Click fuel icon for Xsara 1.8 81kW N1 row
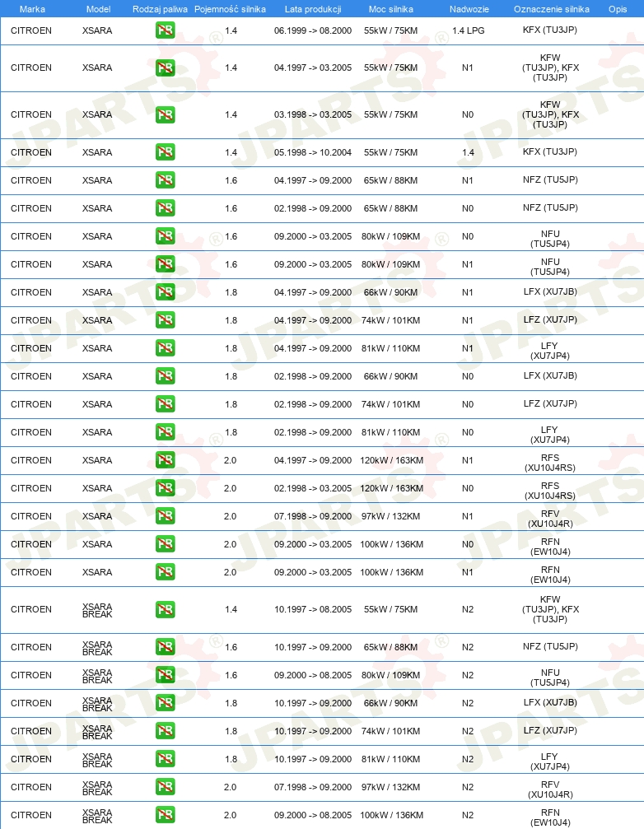The width and height of the screenshot is (644, 829). pyautogui.click(x=165, y=348)
